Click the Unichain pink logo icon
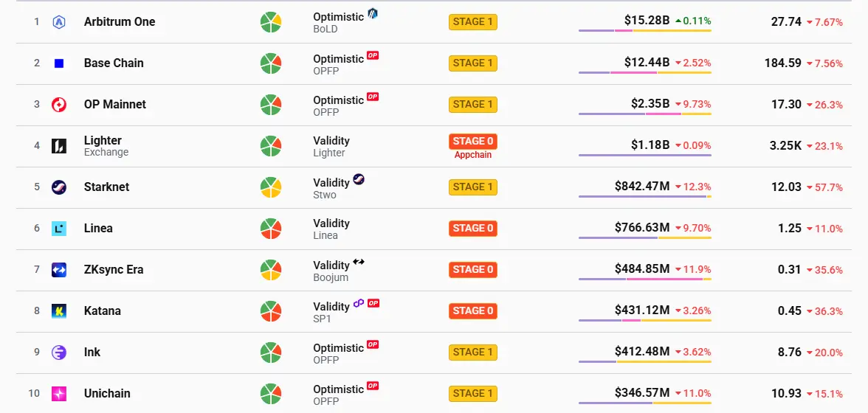 (x=59, y=394)
